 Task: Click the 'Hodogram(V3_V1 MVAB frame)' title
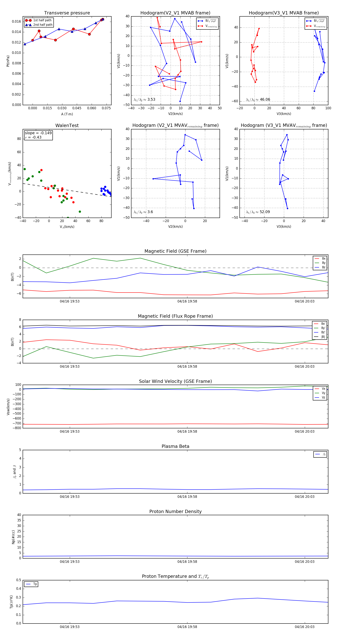284,13
